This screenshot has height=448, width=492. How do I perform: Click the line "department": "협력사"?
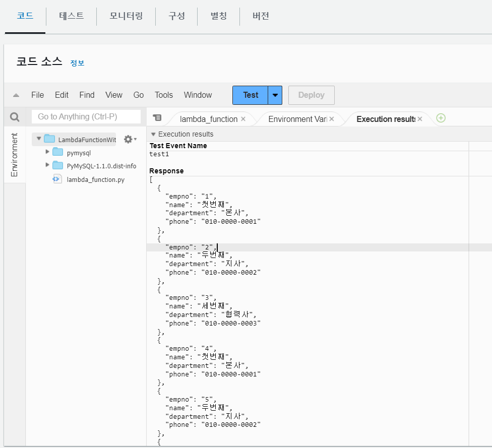click(x=211, y=314)
